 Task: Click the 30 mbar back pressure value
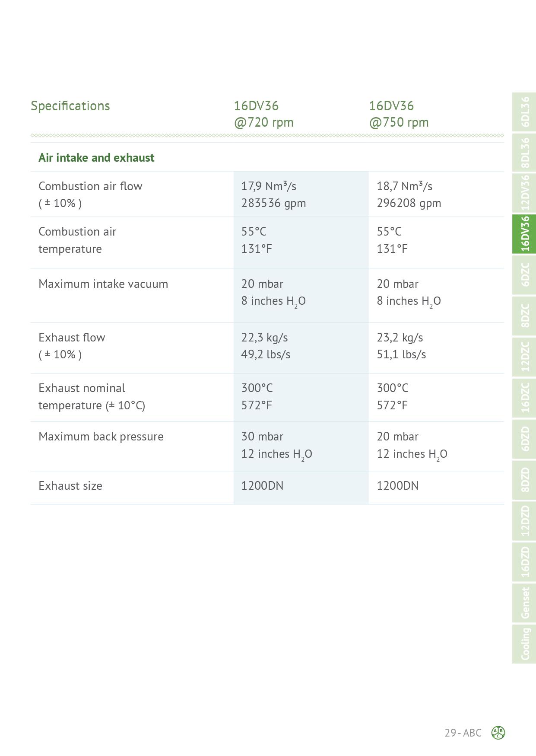point(262,437)
